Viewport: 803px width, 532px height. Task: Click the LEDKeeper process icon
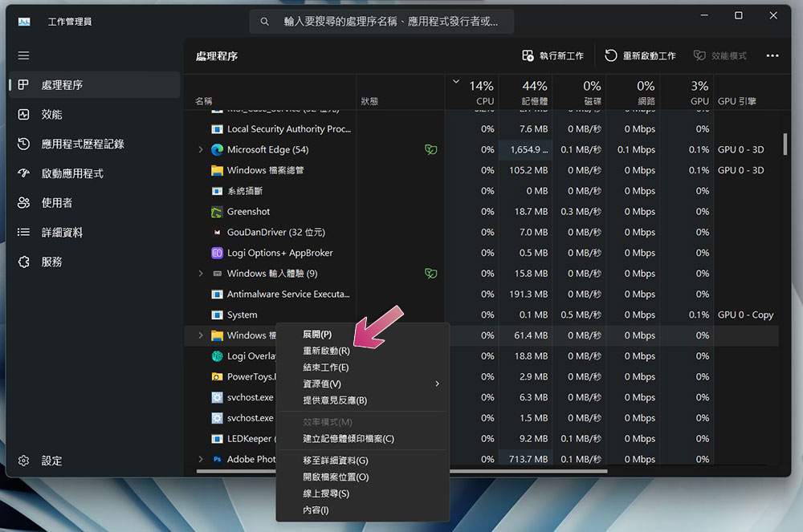(217, 438)
